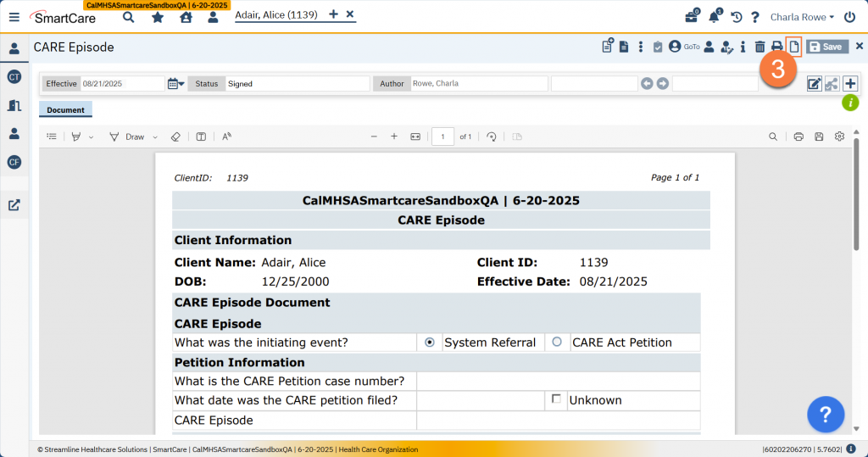
Task: Print with the toolbar printer icon
Action: click(777, 47)
